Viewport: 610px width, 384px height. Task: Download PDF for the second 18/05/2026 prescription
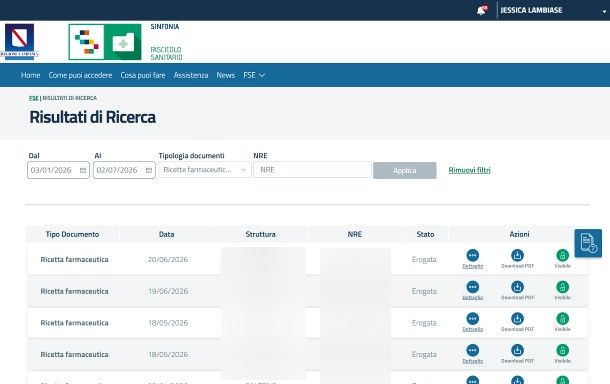coord(517,354)
